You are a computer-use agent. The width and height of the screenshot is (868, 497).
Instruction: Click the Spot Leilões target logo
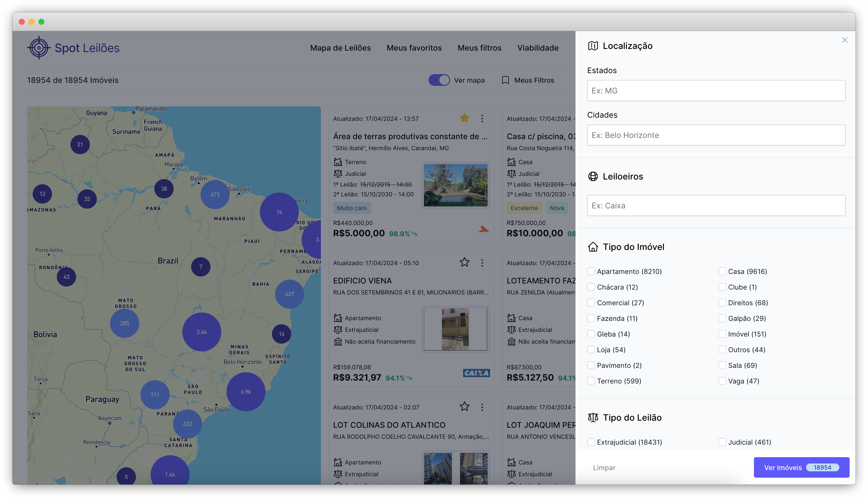pyautogui.click(x=39, y=48)
